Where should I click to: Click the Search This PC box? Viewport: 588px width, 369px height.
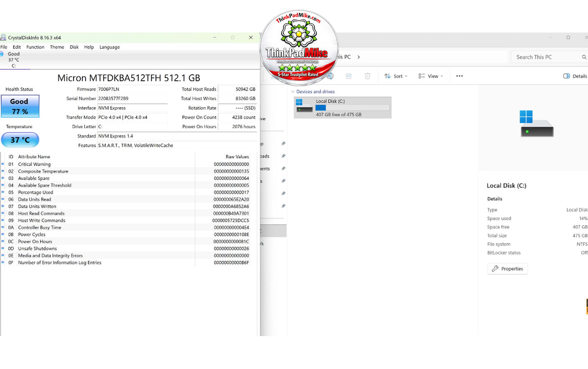click(x=549, y=57)
